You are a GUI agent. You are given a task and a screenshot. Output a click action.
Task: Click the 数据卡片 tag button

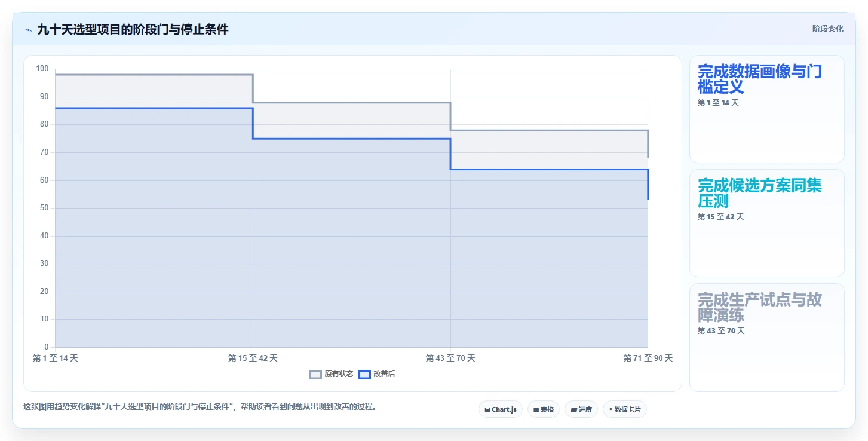[x=625, y=409]
